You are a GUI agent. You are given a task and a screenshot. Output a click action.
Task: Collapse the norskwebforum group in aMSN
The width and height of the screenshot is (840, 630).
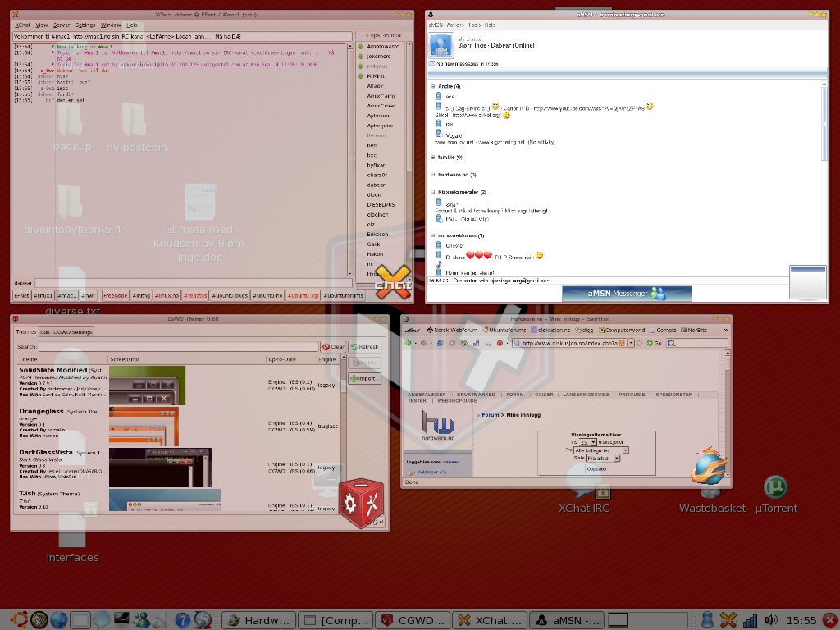click(x=433, y=235)
